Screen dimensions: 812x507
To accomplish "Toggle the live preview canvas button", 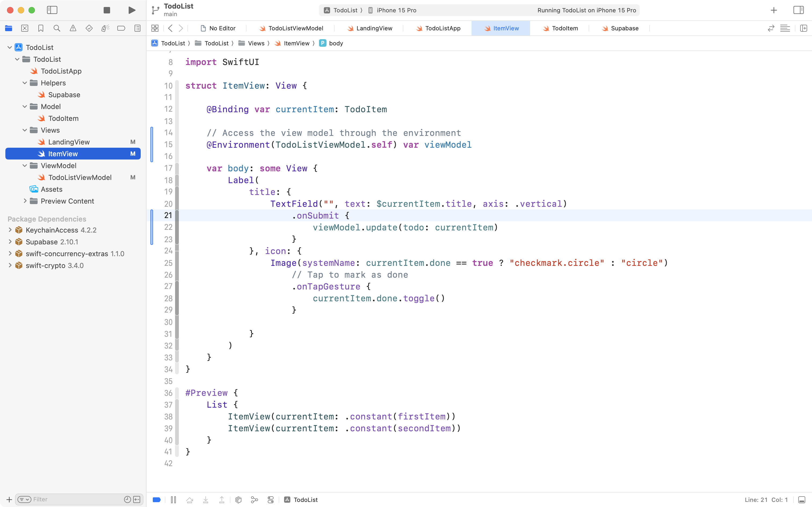I will [156, 499].
